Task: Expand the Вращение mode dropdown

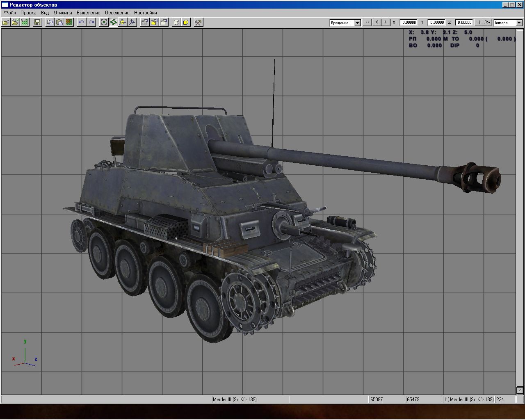Action: pos(357,23)
